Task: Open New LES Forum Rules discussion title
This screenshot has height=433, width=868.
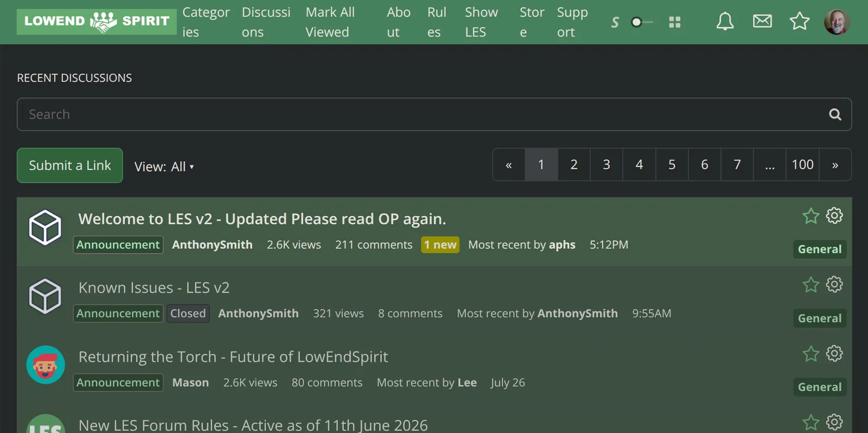Action: [253, 425]
